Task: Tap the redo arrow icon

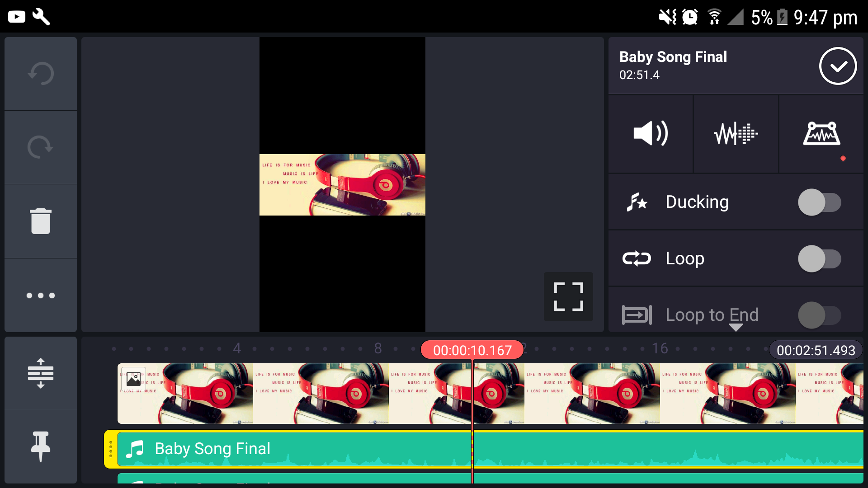Action: point(41,147)
